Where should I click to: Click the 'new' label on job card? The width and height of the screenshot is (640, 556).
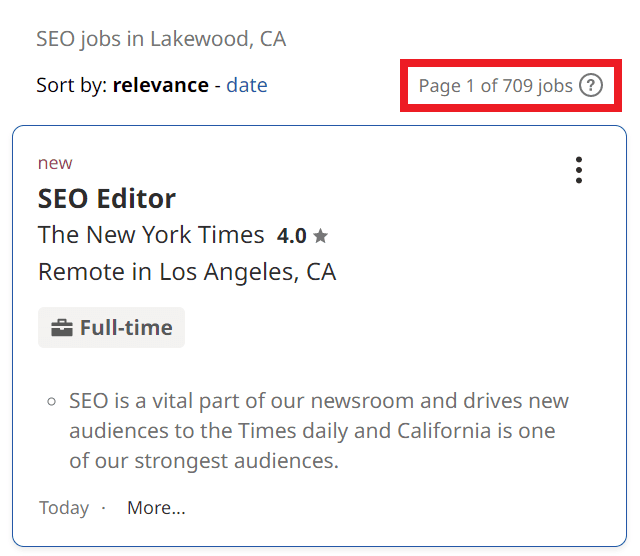tap(55, 163)
